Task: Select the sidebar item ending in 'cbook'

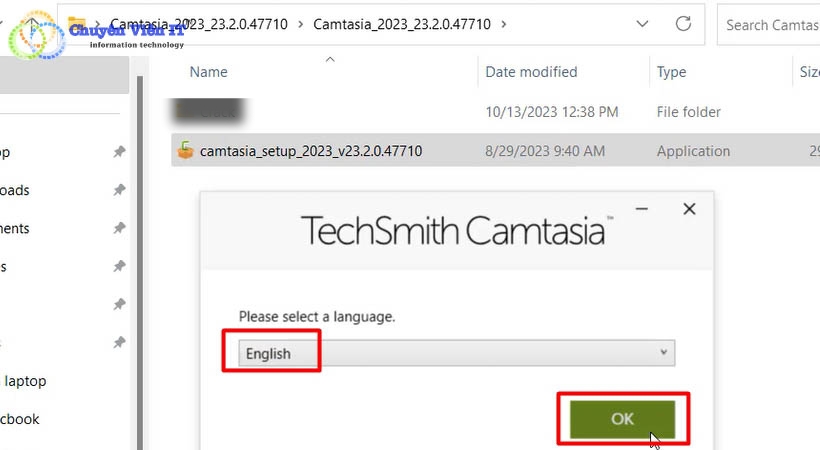Action: (x=20, y=419)
